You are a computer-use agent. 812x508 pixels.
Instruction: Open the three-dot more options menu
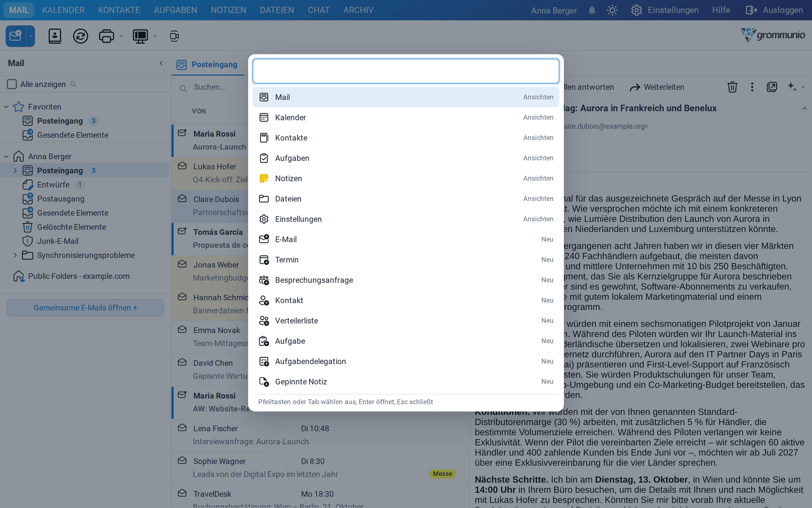[x=752, y=87]
